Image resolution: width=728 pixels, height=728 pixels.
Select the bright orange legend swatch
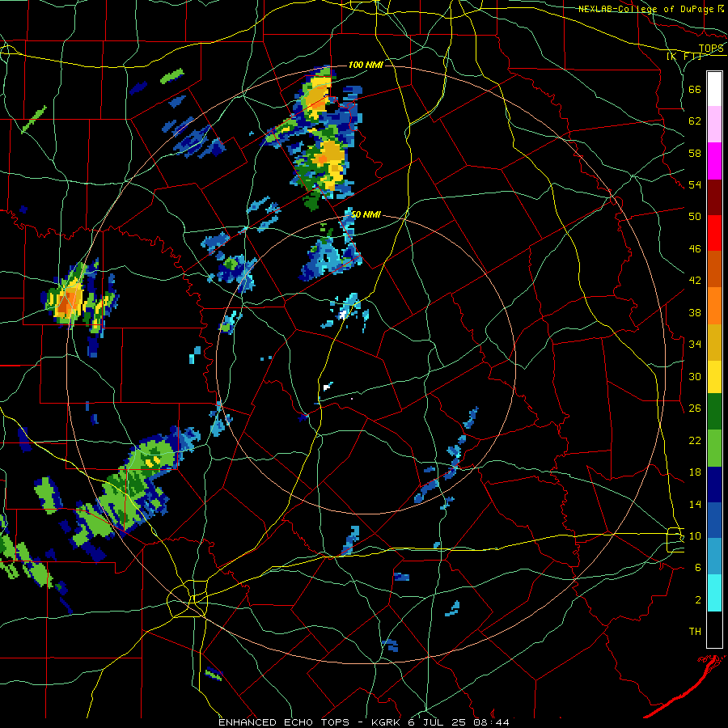pos(714,305)
